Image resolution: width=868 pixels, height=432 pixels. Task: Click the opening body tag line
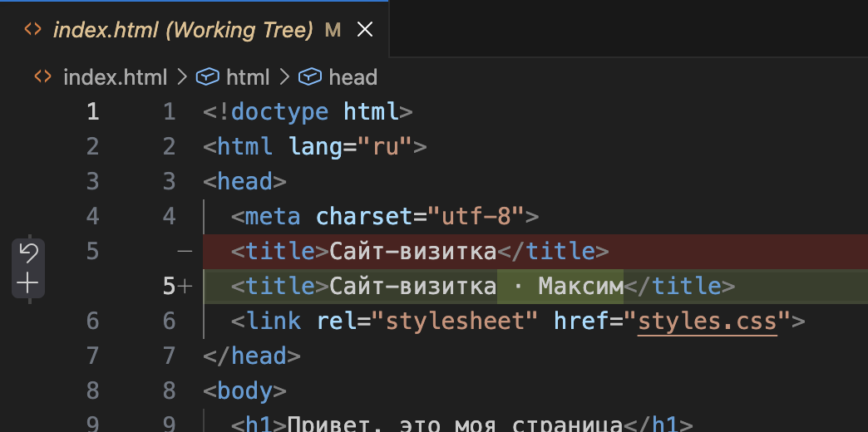[244, 391]
